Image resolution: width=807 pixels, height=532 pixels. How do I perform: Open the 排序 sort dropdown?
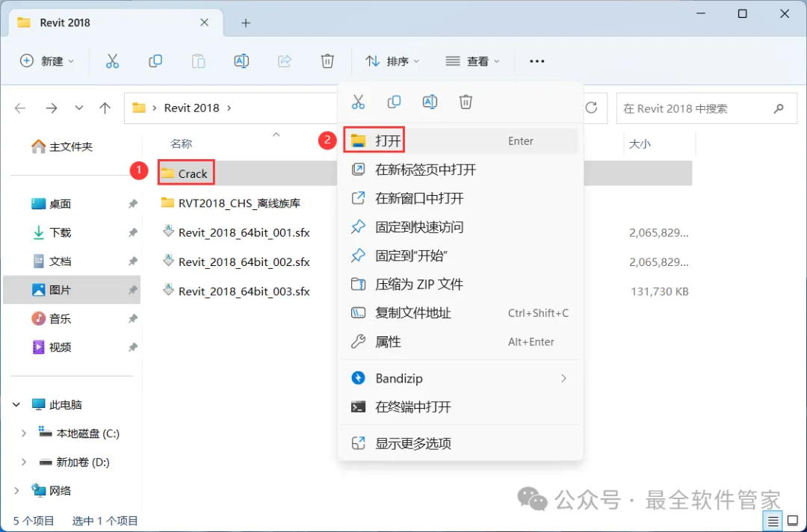pyautogui.click(x=392, y=61)
